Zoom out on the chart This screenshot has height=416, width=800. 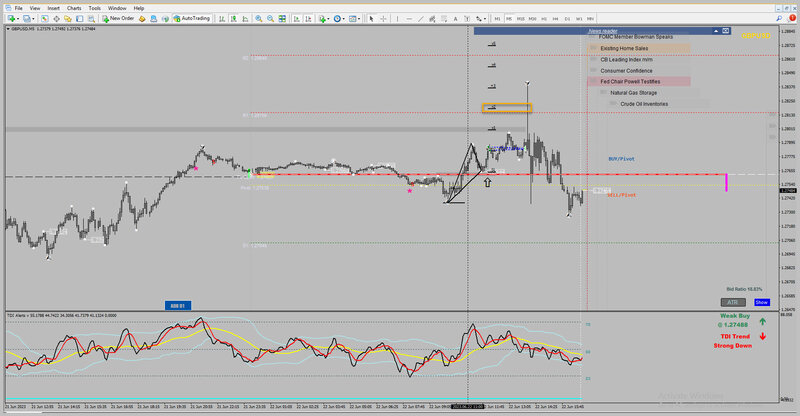270,18
